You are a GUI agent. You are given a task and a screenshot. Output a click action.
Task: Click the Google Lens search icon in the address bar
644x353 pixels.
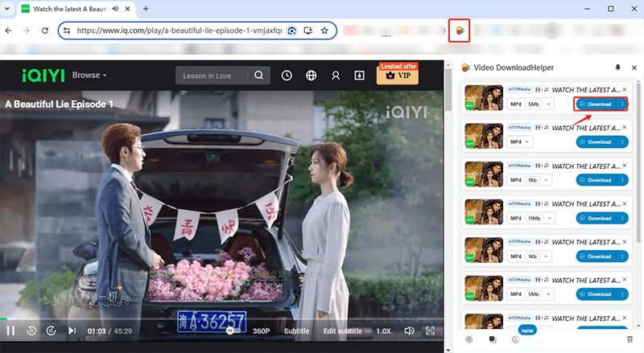coord(291,31)
